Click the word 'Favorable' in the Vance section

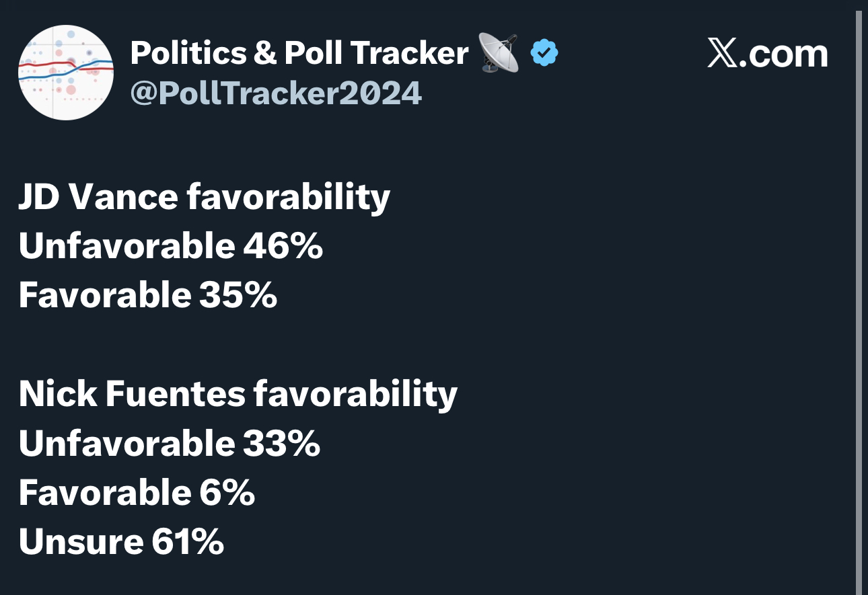click(104, 296)
